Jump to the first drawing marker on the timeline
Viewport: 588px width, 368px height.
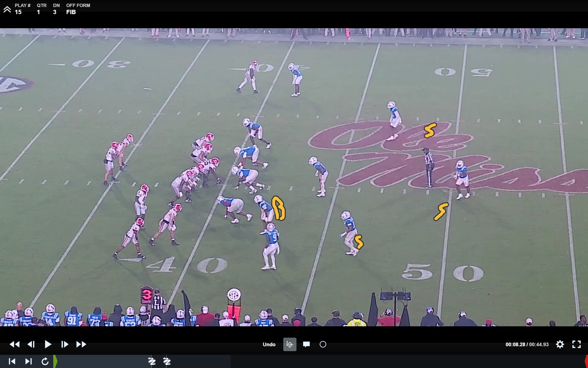click(x=152, y=361)
